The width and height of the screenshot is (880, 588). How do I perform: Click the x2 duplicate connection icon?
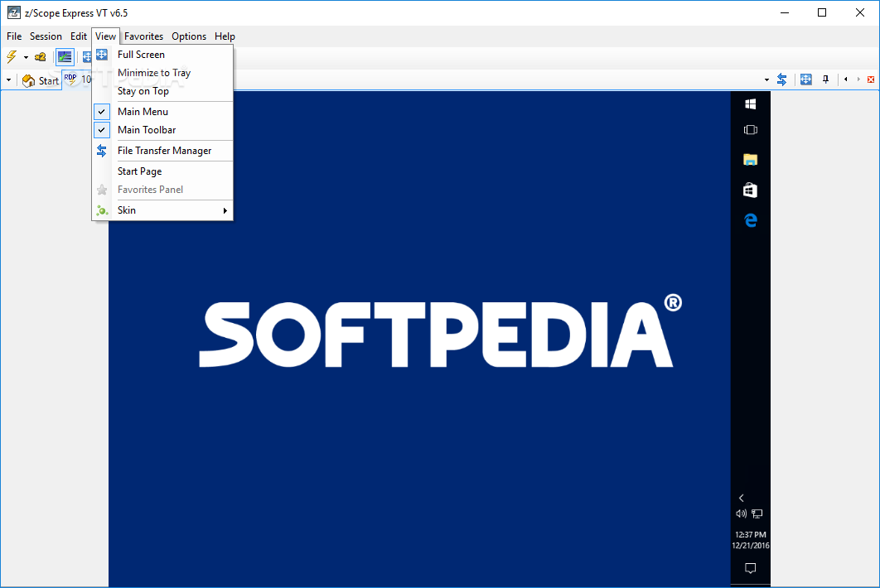click(41, 56)
